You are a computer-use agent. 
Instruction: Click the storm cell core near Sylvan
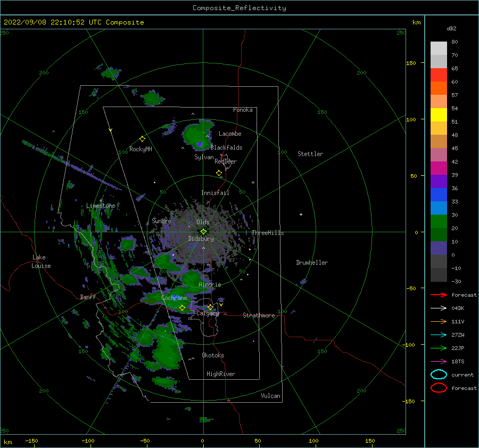tap(200, 144)
